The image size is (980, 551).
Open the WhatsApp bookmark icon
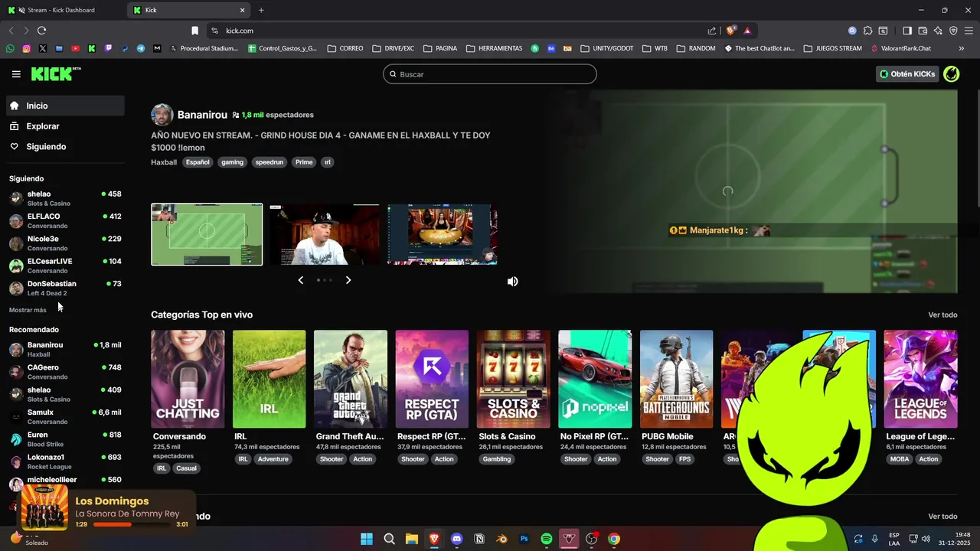(x=10, y=48)
